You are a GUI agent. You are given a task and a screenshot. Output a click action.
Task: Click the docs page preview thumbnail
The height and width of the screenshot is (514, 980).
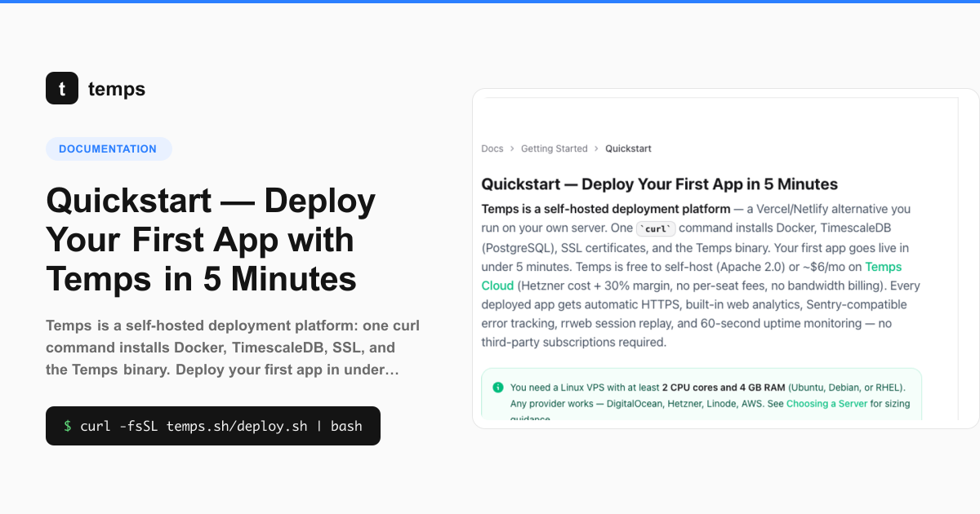725,258
